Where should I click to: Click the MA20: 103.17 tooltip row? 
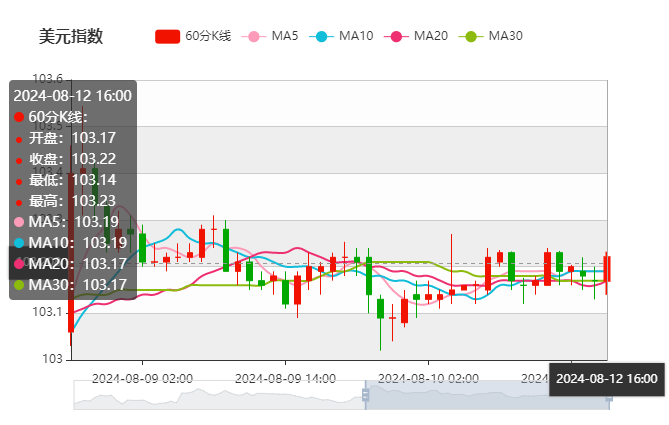[70, 264]
